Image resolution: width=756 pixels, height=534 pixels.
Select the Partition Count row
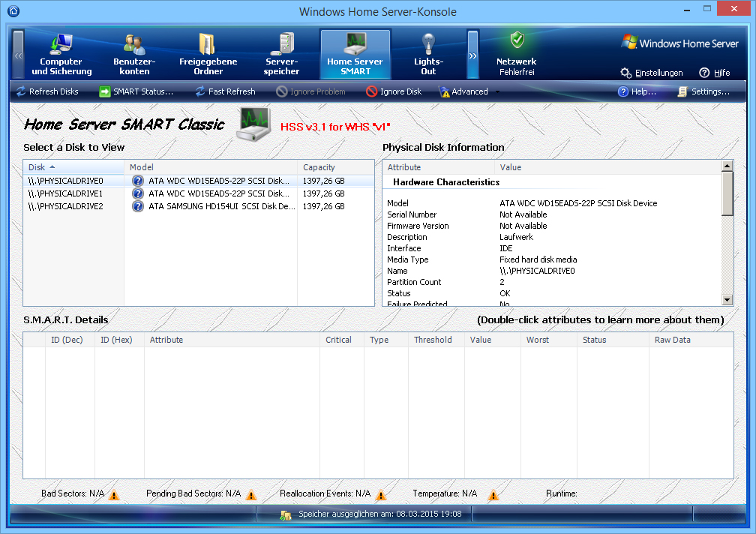(x=553, y=282)
